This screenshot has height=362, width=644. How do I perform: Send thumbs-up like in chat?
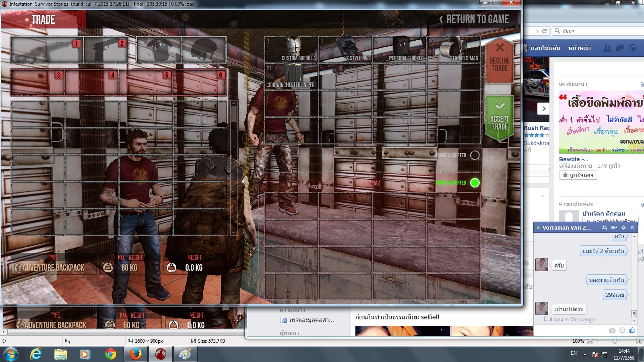click(x=632, y=330)
